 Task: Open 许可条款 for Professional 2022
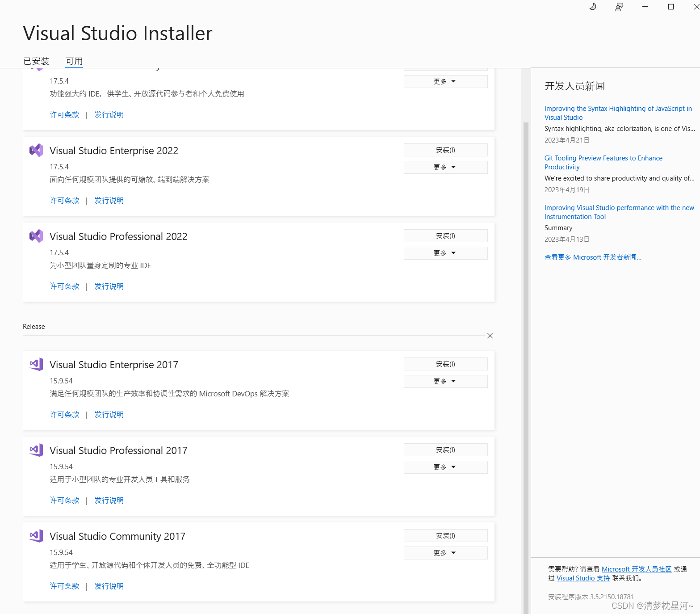click(x=64, y=286)
